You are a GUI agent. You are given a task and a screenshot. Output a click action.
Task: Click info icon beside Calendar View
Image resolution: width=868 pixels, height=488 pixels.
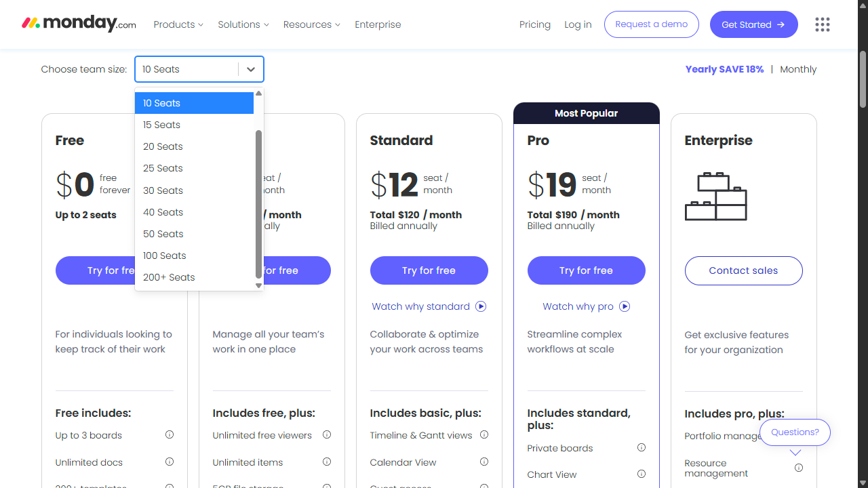click(484, 462)
